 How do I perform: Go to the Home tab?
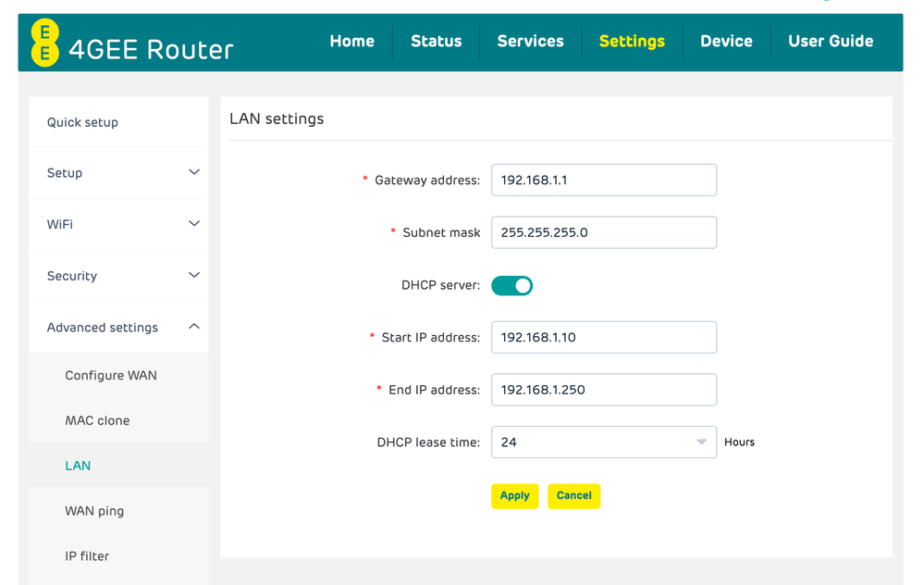tap(351, 41)
